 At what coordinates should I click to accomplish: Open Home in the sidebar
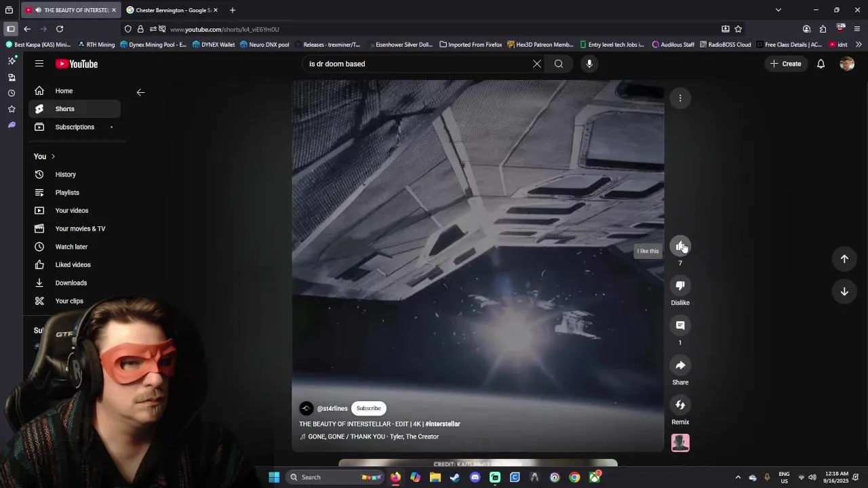75,91
